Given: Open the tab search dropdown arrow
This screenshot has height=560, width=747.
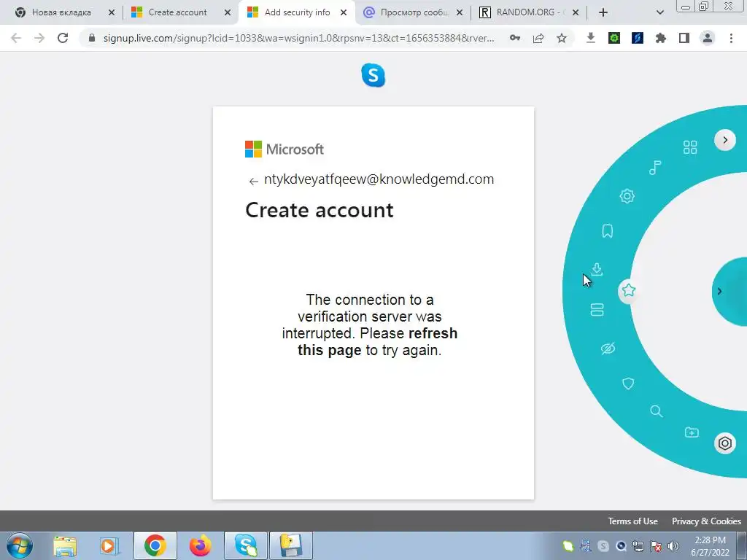Looking at the screenshot, I should point(659,12).
